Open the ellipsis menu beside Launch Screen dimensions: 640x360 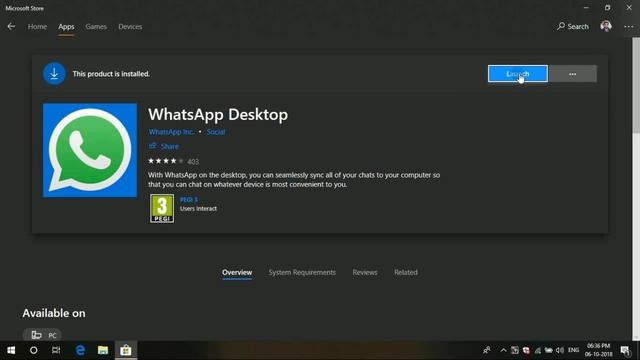(572, 74)
